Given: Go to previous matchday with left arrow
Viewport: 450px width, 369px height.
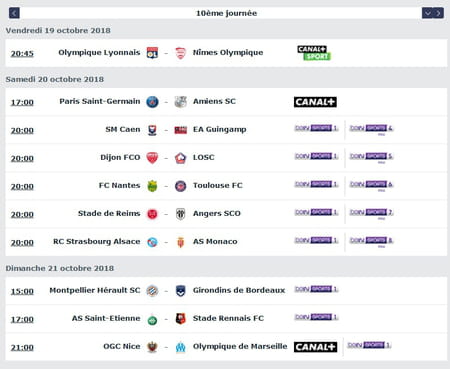Looking at the screenshot, I should click(14, 13).
